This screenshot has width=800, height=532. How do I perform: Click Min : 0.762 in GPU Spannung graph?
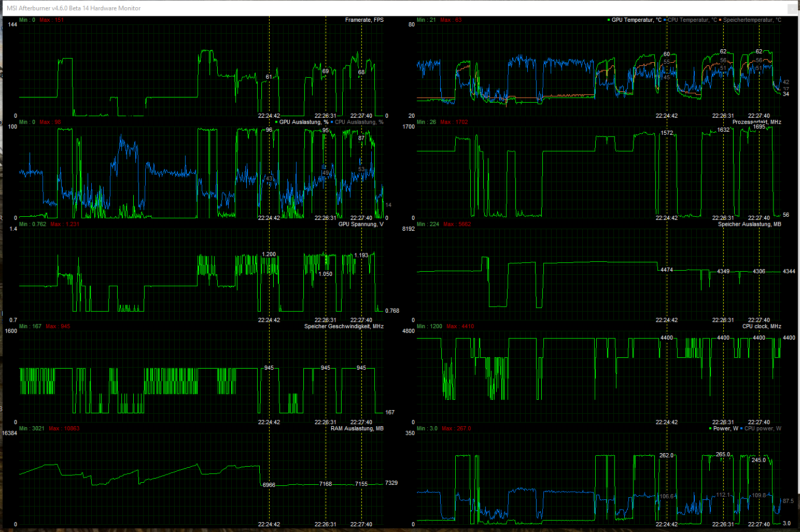click(x=33, y=225)
